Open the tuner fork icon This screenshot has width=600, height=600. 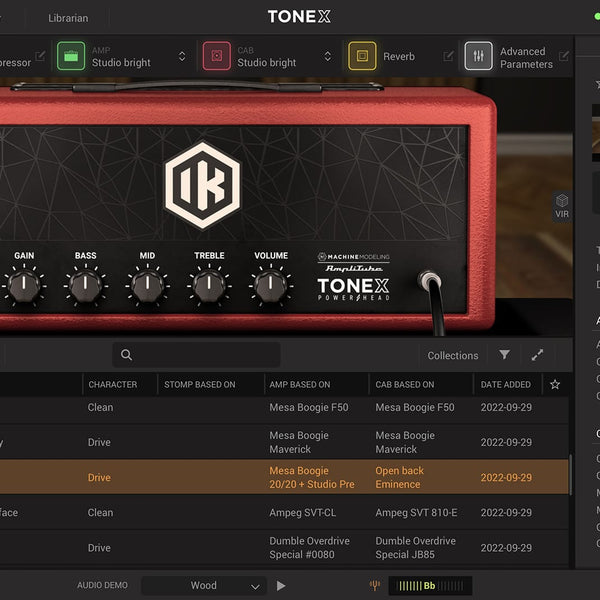point(375,585)
